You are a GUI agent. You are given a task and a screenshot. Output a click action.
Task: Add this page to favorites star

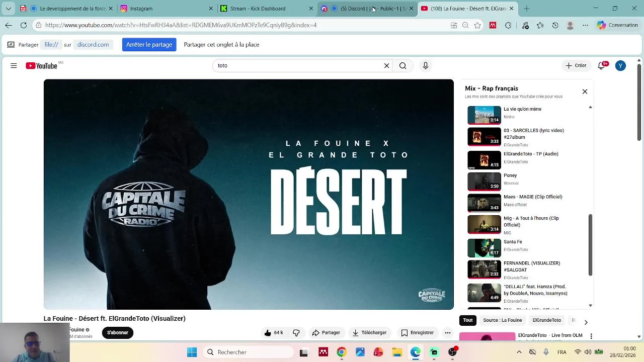[477, 25]
